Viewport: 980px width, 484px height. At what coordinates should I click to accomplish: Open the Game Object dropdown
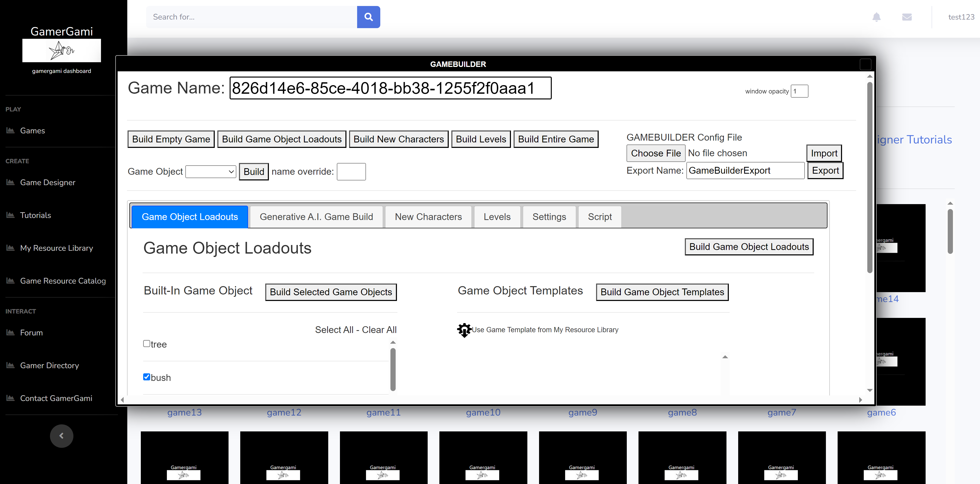coord(211,172)
